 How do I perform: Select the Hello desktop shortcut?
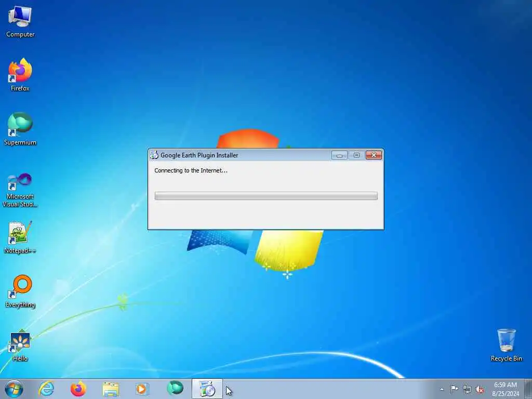(20, 345)
